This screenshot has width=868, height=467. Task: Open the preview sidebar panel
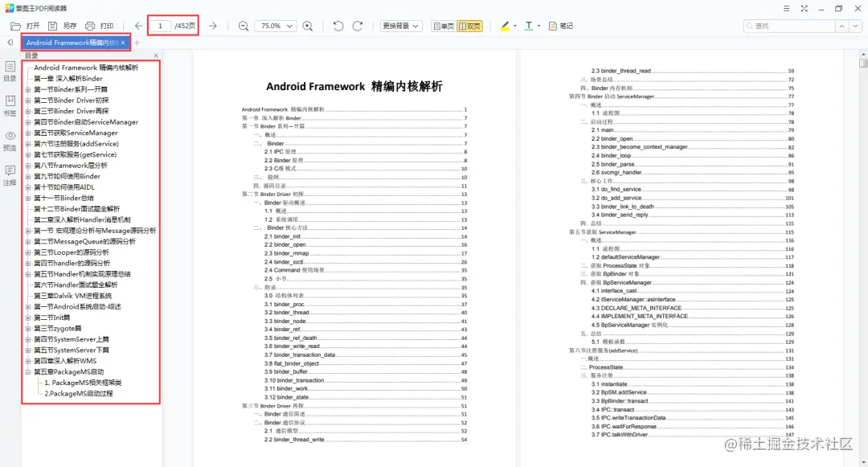pos(10,141)
